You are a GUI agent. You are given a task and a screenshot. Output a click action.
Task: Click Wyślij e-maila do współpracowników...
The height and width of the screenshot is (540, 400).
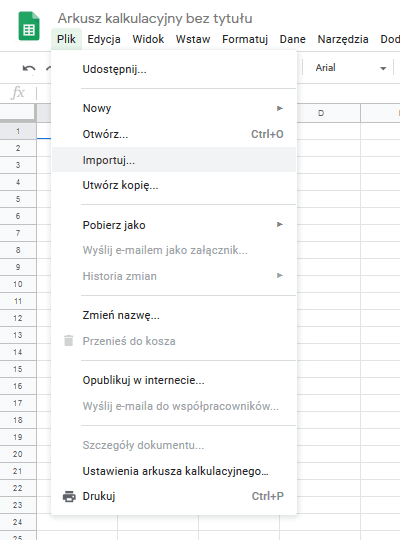pyautogui.click(x=174, y=406)
